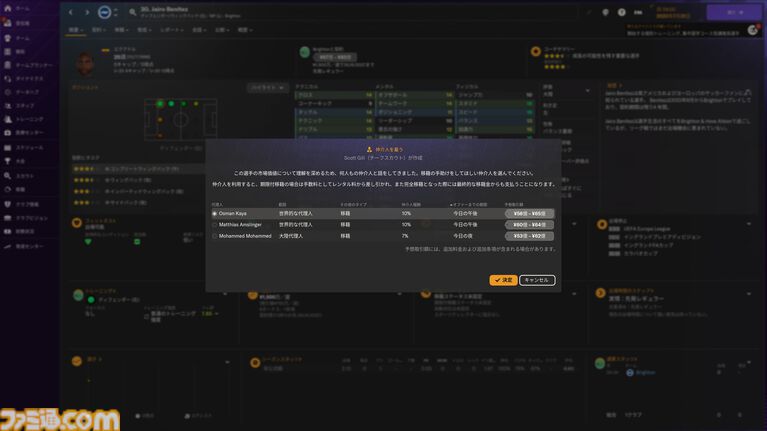Click 世界的な代理人 in Matthias Amslinger row

295,225
